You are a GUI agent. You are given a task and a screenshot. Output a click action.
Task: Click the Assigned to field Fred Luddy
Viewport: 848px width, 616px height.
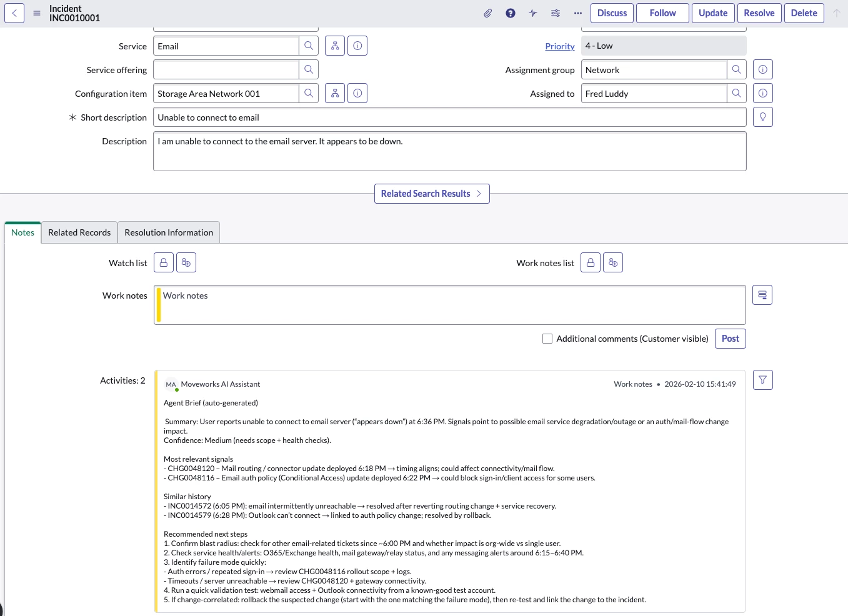point(654,94)
